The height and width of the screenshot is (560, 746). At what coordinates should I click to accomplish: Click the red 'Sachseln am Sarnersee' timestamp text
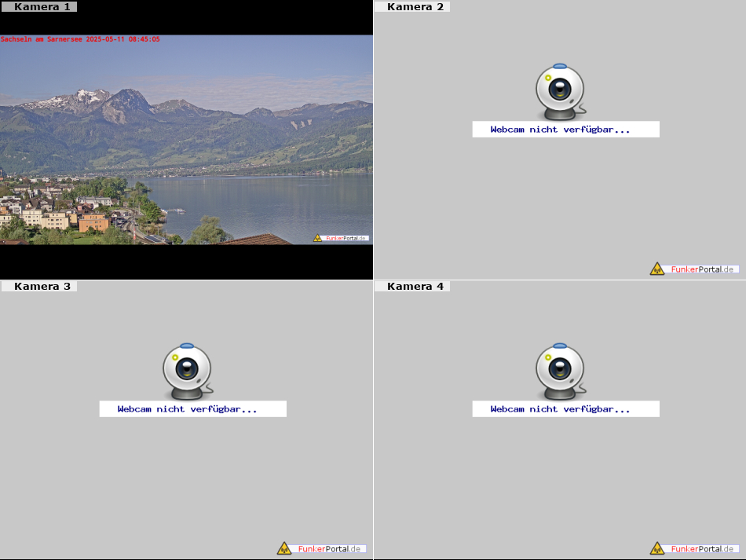point(80,39)
